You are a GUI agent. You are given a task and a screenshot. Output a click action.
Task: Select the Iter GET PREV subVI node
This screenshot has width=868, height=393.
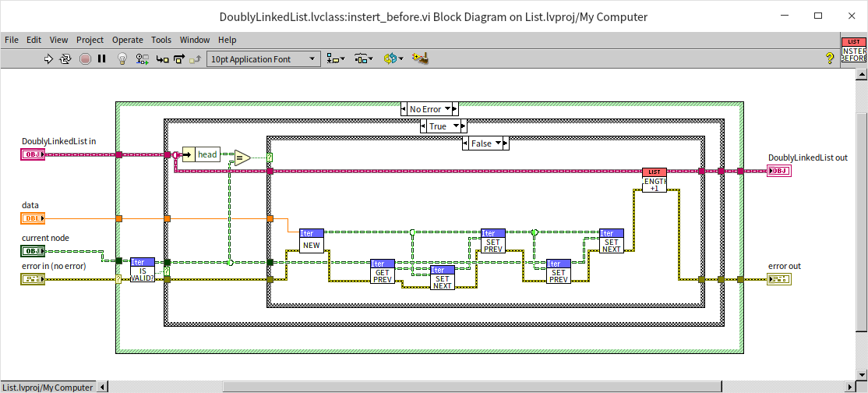pos(383,273)
